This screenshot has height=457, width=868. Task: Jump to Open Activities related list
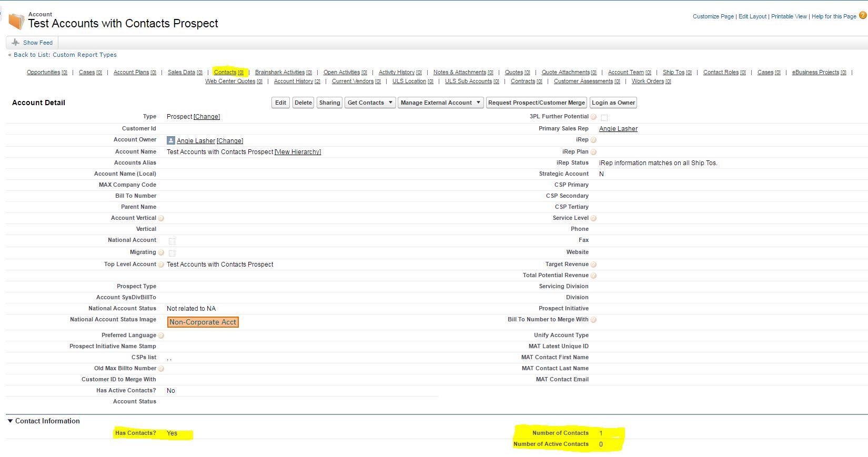pyautogui.click(x=345, y=73)
